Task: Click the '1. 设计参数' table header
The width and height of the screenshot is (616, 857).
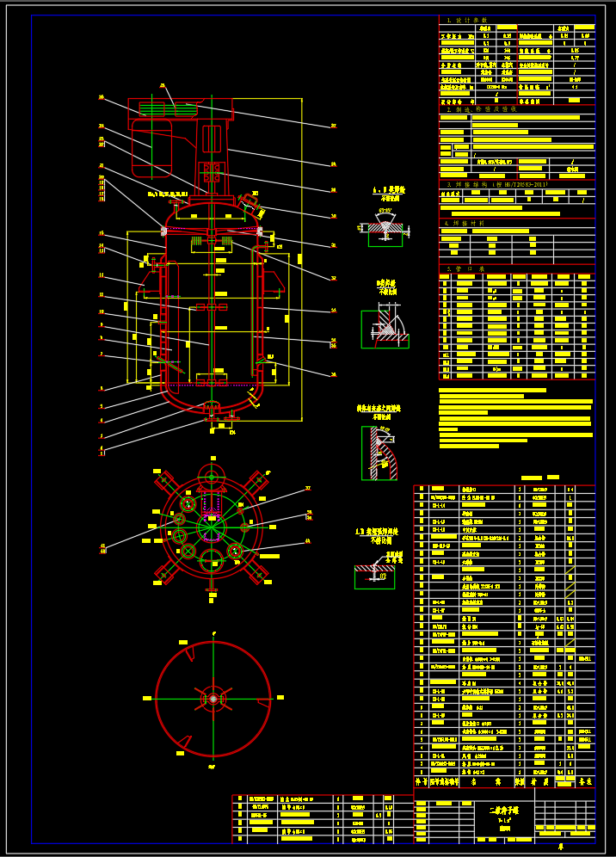Action: 467,20
